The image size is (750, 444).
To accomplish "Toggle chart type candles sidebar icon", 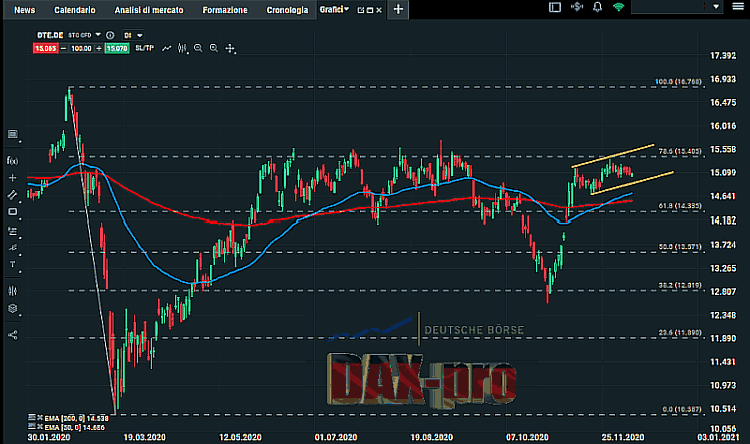I will tap(13, 291).
